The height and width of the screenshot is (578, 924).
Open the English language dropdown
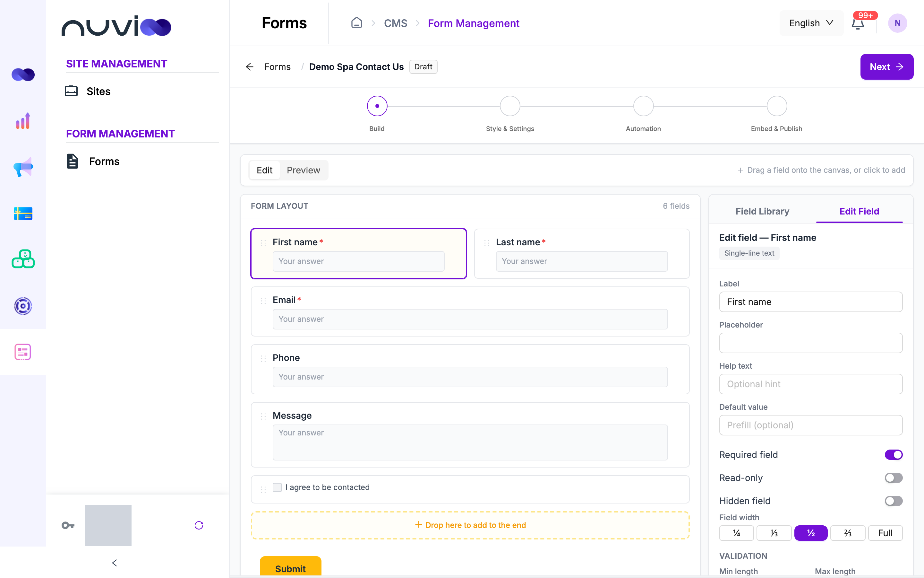click(x=811, y=23)
